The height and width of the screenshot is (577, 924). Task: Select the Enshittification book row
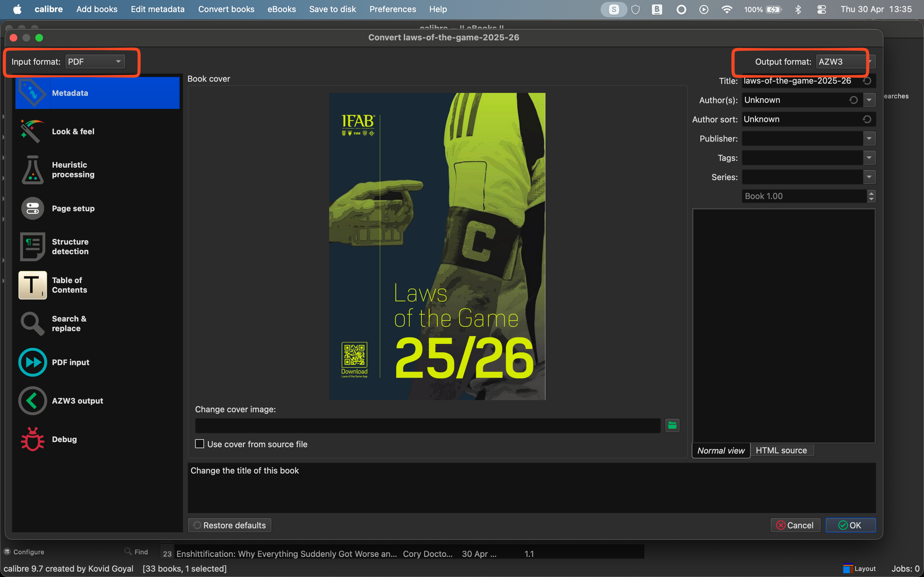pyautogui.click(x=403, y=553)
